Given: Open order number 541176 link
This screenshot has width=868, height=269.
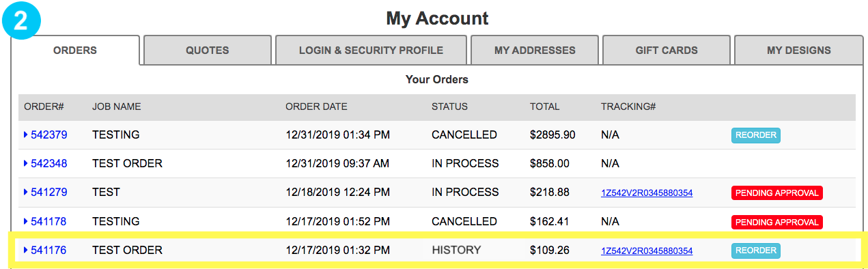Looking at the screenshot, I should click(48, 250).
